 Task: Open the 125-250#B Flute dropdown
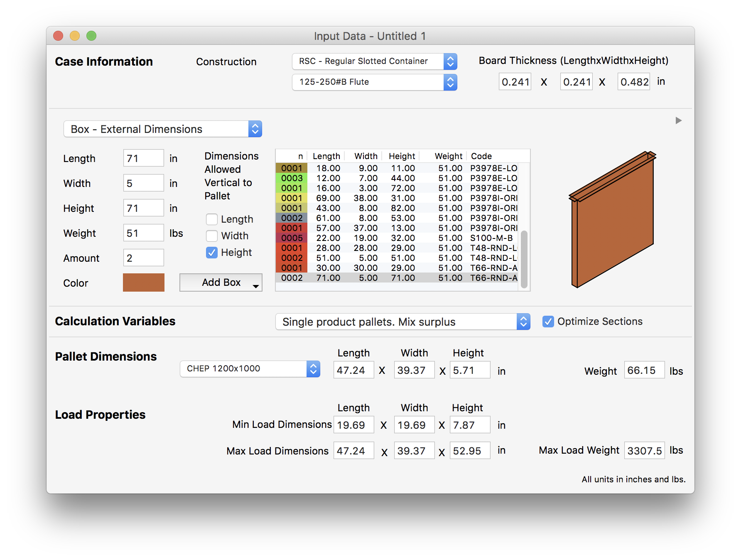[375, 82]
